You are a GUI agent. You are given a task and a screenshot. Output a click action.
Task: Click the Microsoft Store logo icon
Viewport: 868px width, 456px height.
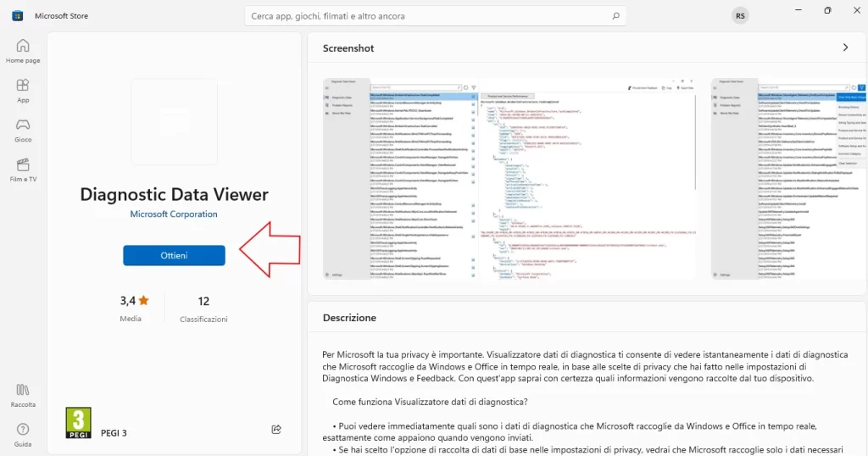[x=18, y=16]
